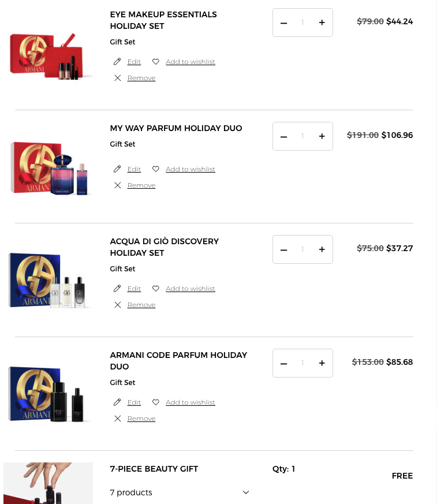Click the X remove icon for My Way Parfum Duo
This screenshot has height=504, width=437.
click(x=118, y=185)
